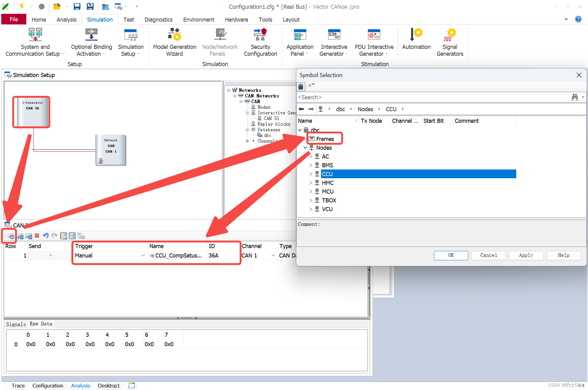Click the gray stop measurement icon
The image size is (588, 390).
[x=42, y=7]
